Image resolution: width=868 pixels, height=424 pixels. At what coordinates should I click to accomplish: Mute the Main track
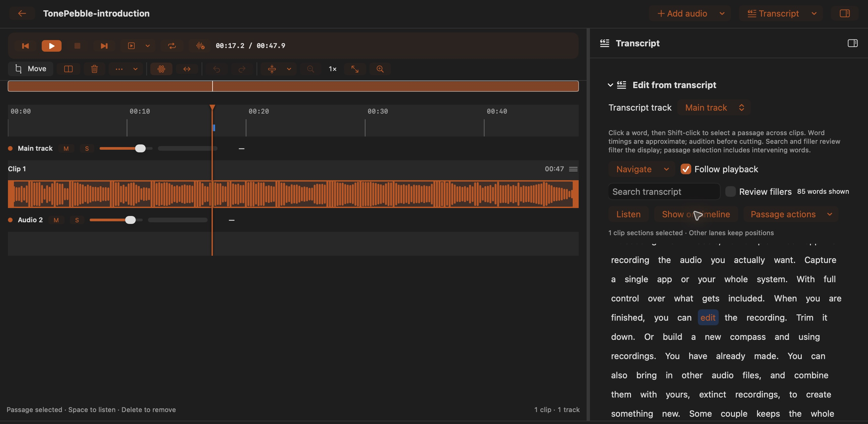coord(66,149)
